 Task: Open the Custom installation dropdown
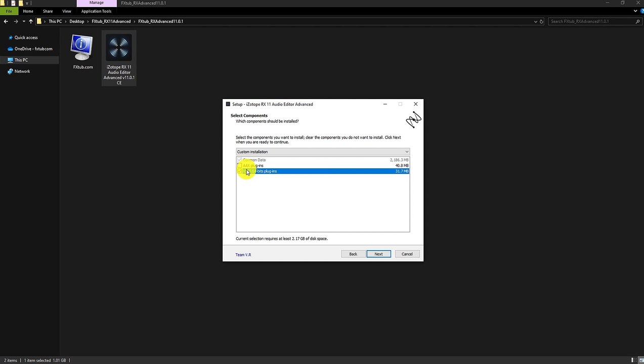[323, 152]
